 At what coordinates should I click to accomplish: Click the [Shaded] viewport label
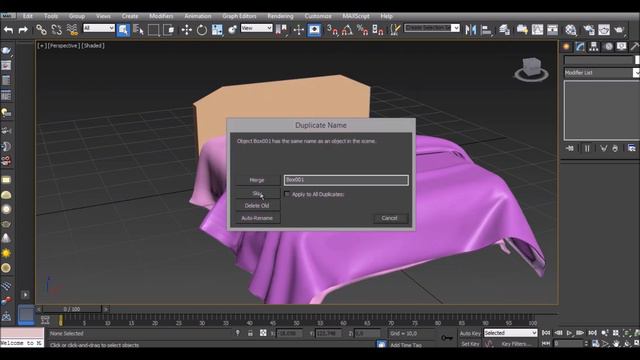point(92,46)
